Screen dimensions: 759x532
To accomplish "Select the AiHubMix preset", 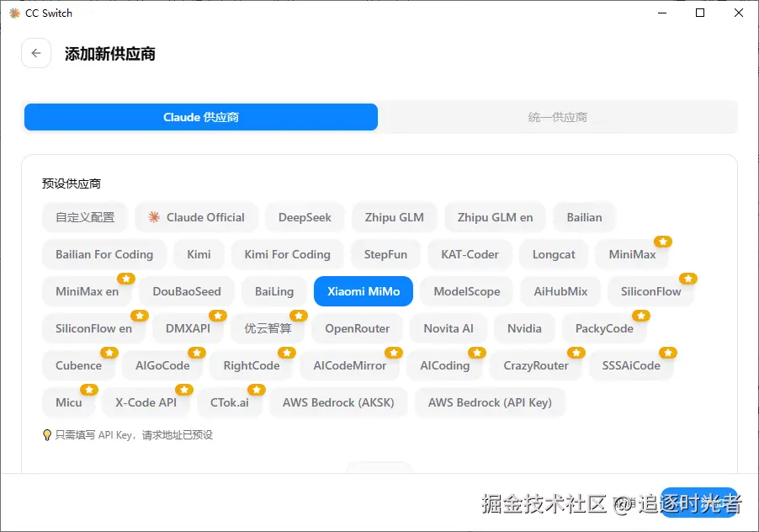I will 560,291.
